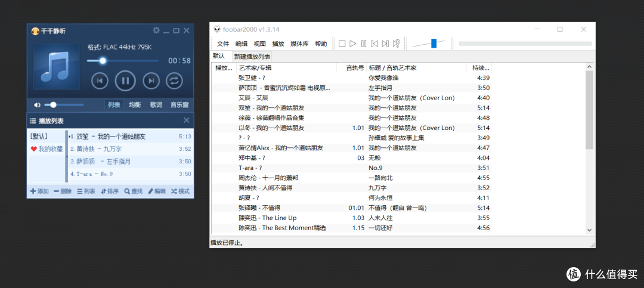Click foobar2000 random playback button

point(397,44)
